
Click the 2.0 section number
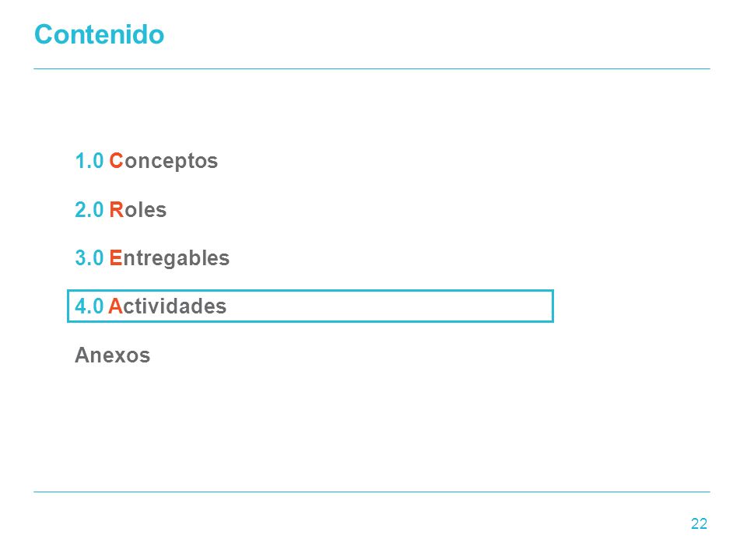click(89, 209)
